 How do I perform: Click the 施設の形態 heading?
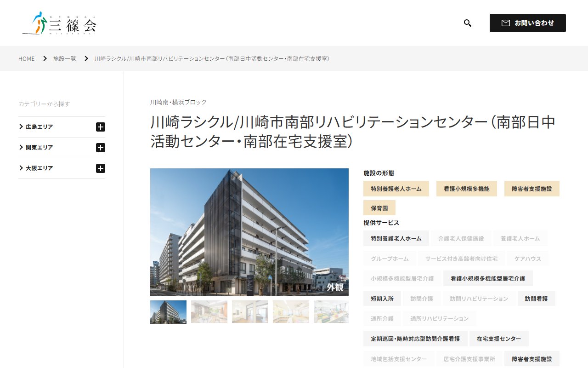pyautogui.click(x=379, y=173)
